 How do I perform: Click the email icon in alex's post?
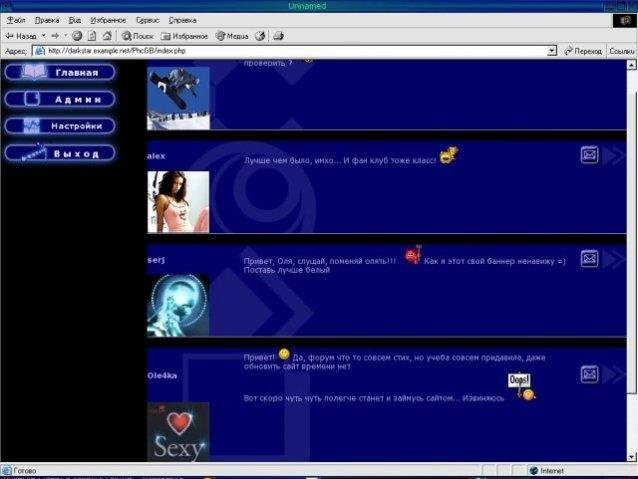pos(589,155)
